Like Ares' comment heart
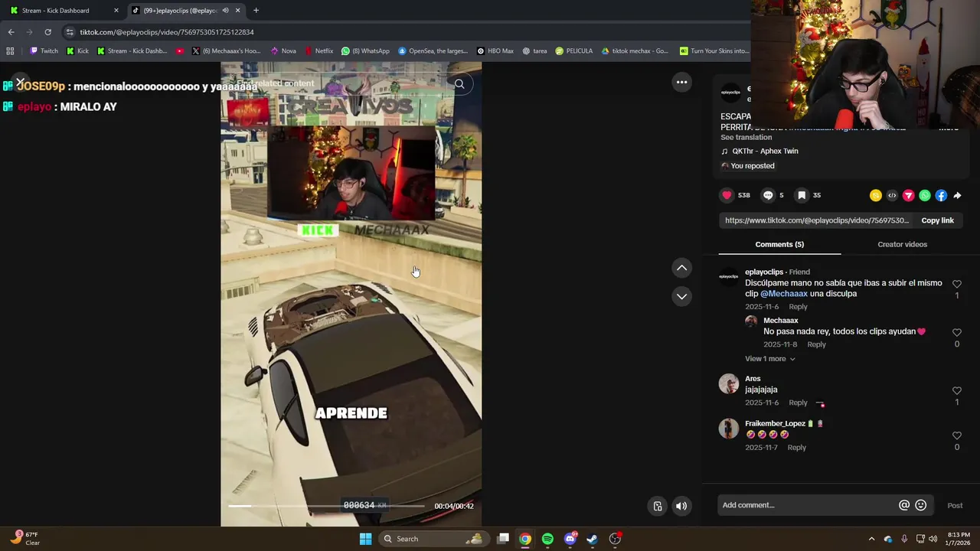 pyautogui.click(x=957, y=391)
